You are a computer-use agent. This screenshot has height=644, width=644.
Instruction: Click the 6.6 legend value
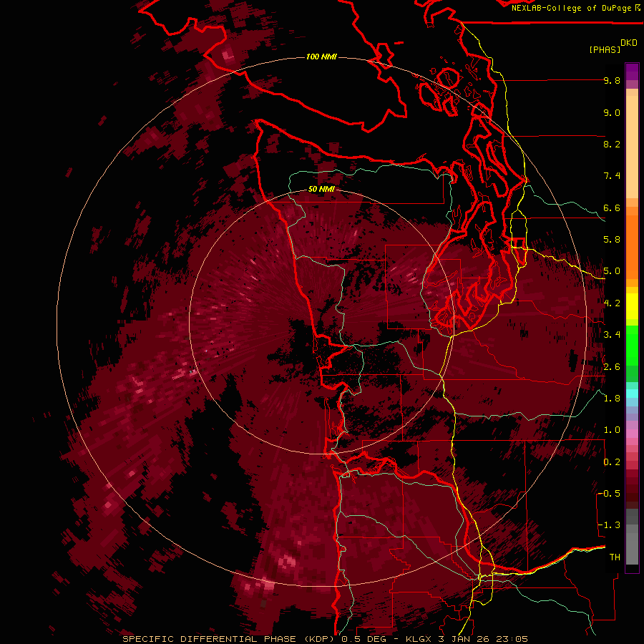point(612,208)
